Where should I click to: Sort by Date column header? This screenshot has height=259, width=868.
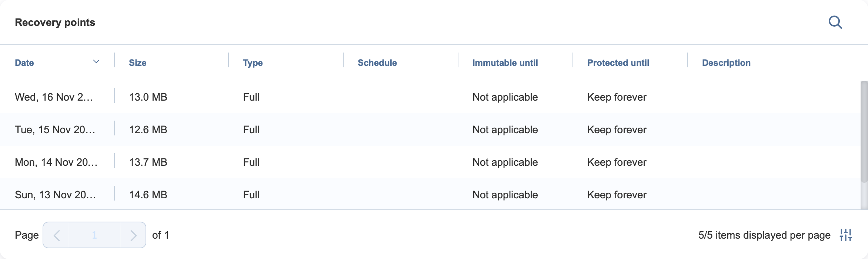point(24,63)
